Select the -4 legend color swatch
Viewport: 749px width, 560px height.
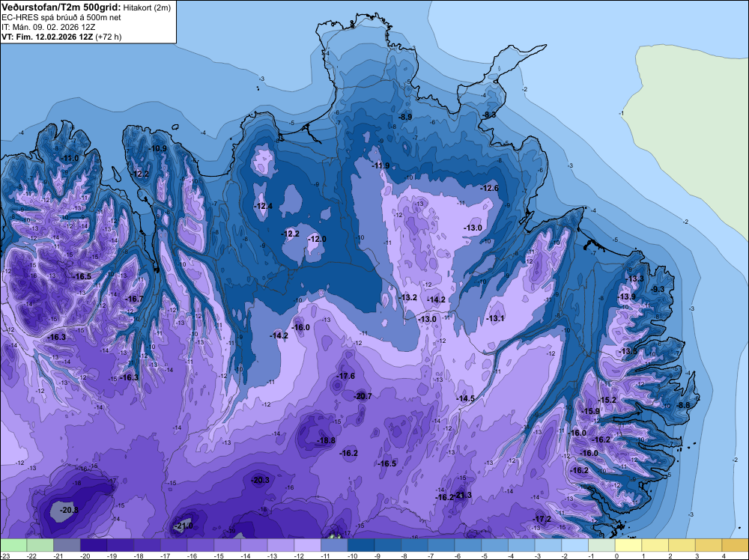[x=521, y=545]
